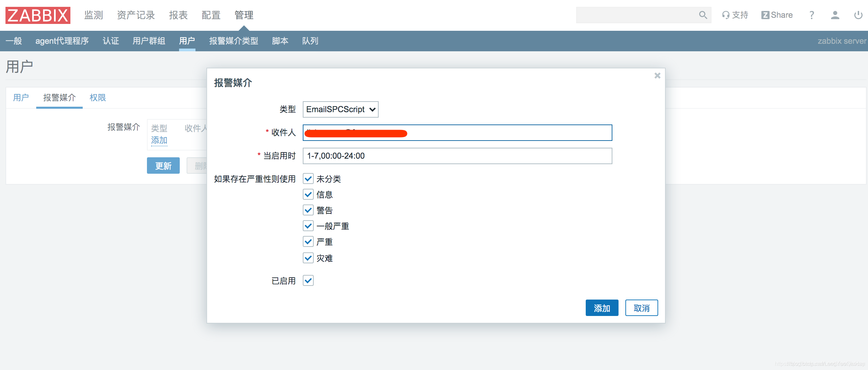The width and height of the screenshot is (868, 370).
Task: Go to 用户群组 submenu
Action: (x=149, y=41)
